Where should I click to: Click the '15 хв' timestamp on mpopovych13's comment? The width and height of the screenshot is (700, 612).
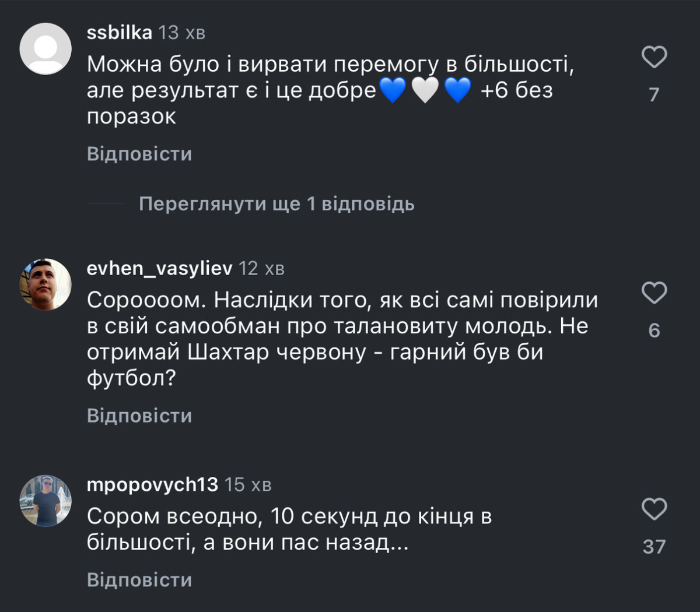pos(248,484)
